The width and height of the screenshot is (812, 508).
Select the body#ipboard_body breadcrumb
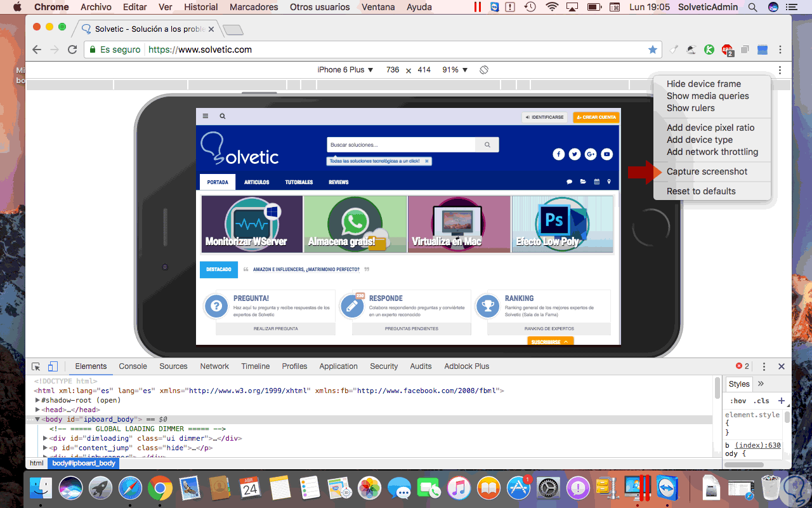pyautogui.click(x=84, y=464)
